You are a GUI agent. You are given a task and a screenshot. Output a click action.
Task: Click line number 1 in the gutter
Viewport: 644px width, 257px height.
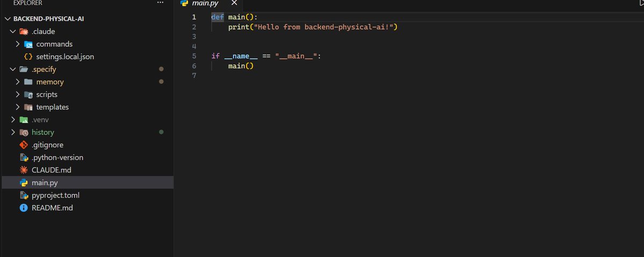[x=194, y=17]
